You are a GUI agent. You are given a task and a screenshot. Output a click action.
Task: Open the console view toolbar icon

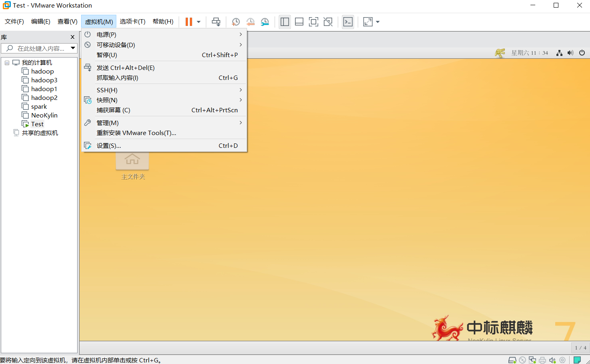[348, 22]
